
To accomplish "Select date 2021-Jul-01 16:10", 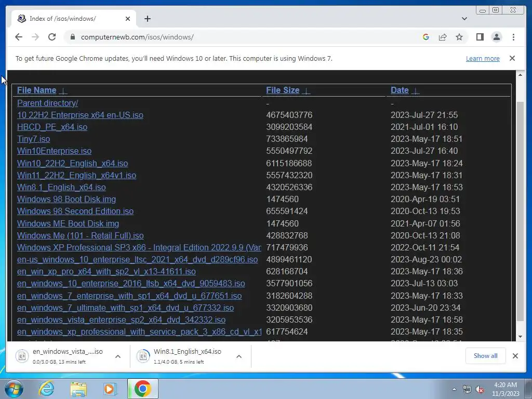I will [424, 127].
